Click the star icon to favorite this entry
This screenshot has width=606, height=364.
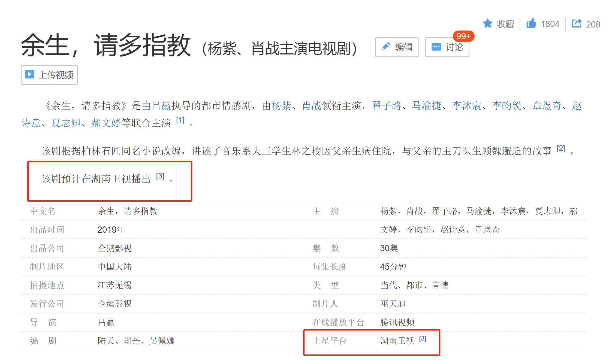point(488,23)
